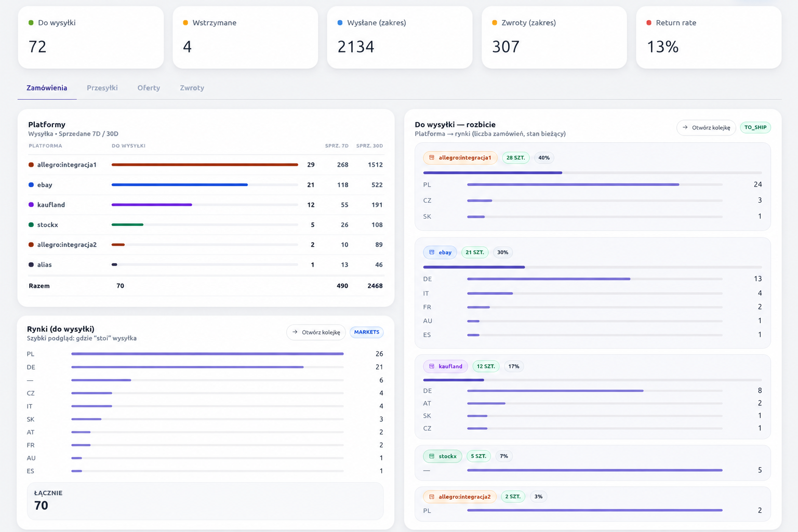Select the kaufland row in Platformy table
798x532 pixels.
(206, 205)
